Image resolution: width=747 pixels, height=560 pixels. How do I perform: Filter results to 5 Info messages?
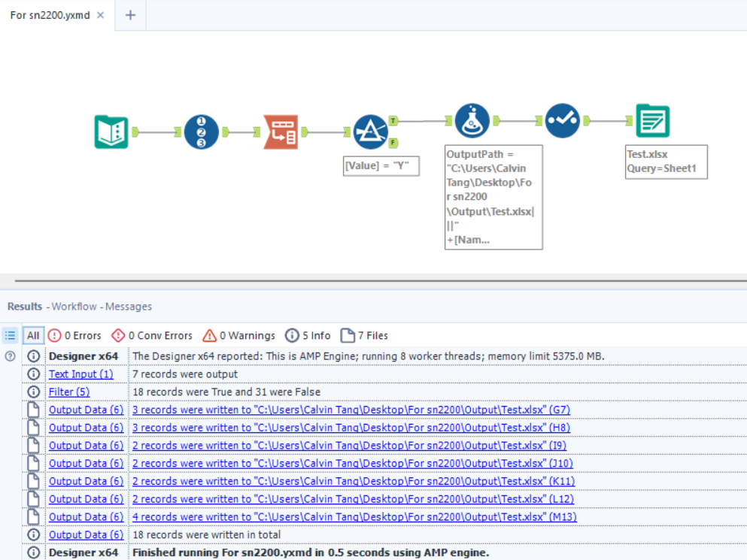[308, 335]
